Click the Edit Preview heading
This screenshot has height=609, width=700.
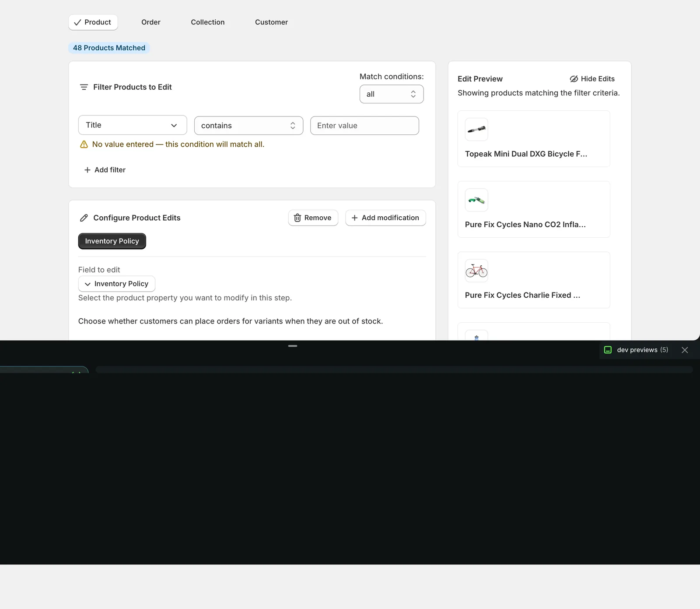pos(480,79)
